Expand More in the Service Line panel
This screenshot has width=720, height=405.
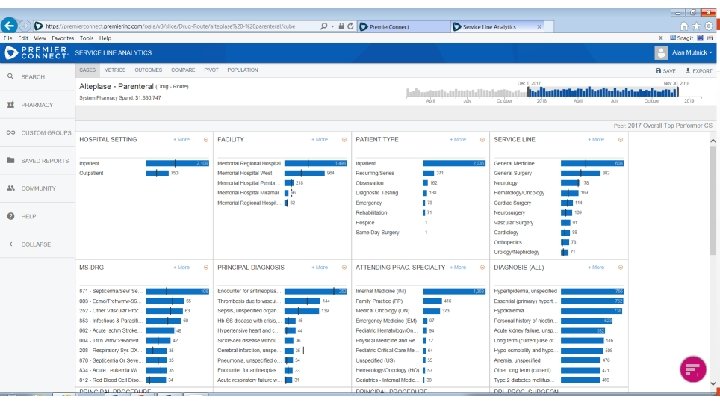(x=596, y=139)
